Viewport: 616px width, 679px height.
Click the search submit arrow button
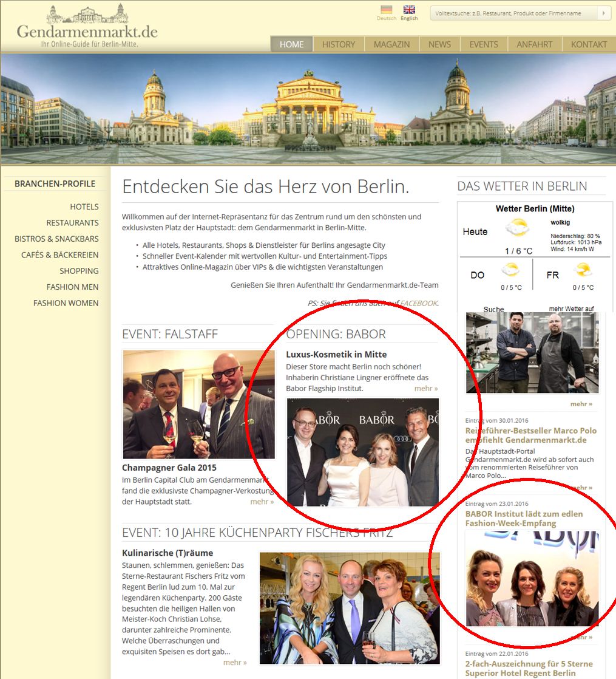click(603, 13)
